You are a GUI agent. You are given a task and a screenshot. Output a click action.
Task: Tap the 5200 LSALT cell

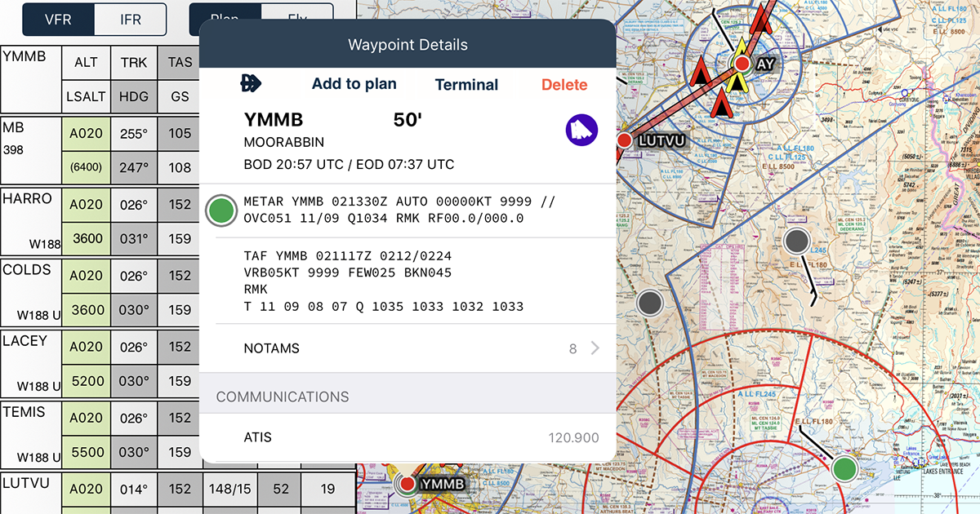[x=86, y=381]
